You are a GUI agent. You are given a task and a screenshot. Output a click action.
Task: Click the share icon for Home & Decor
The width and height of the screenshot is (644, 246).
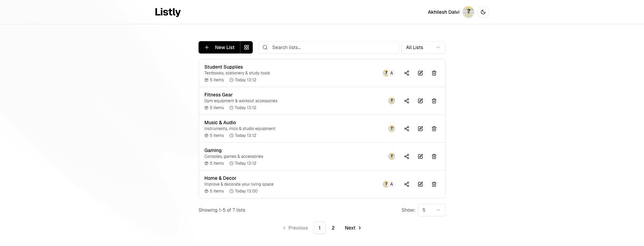click(x=406, y=184)
